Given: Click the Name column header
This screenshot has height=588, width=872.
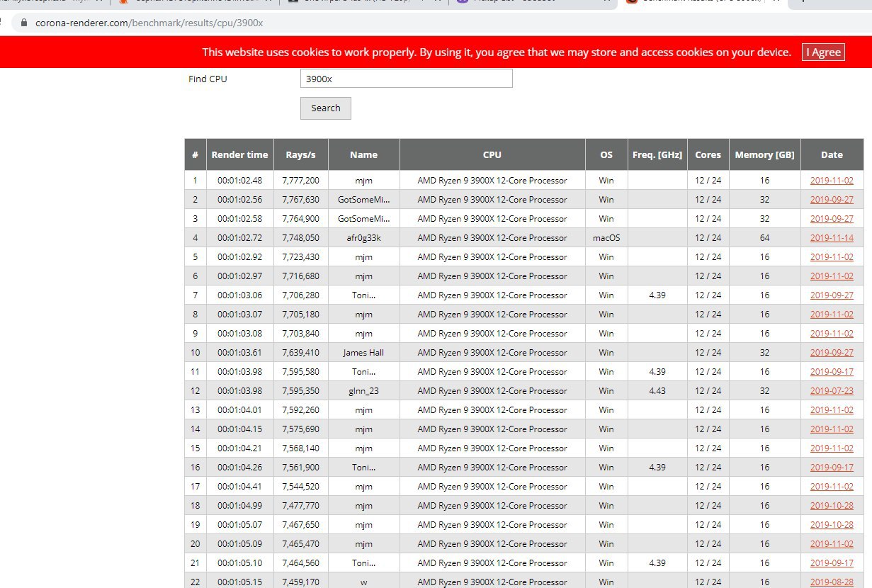Looking at the screenshot, I should pos(364,154).
